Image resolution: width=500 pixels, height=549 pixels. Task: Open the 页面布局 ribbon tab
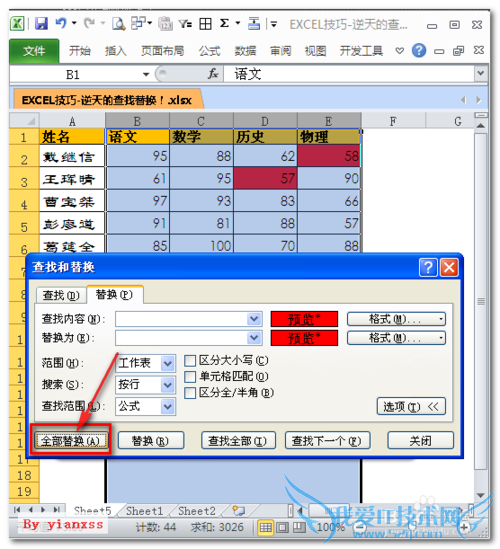click(162, 51)
